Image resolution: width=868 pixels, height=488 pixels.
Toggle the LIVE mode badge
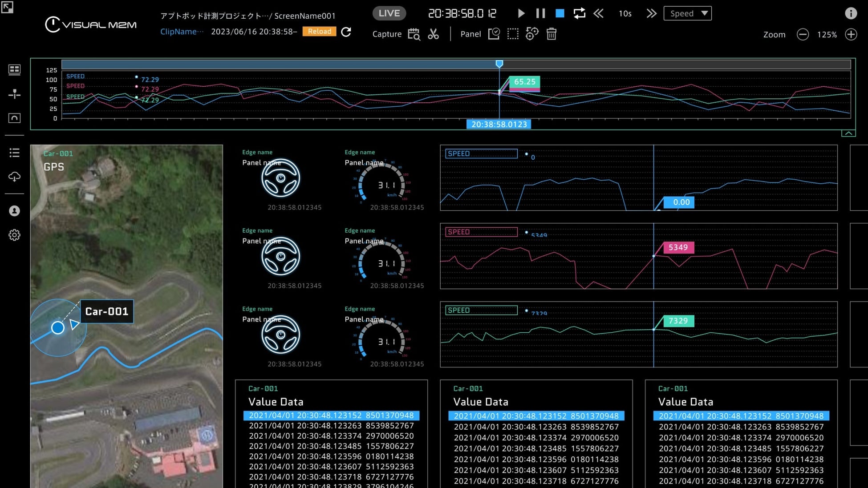389,13
